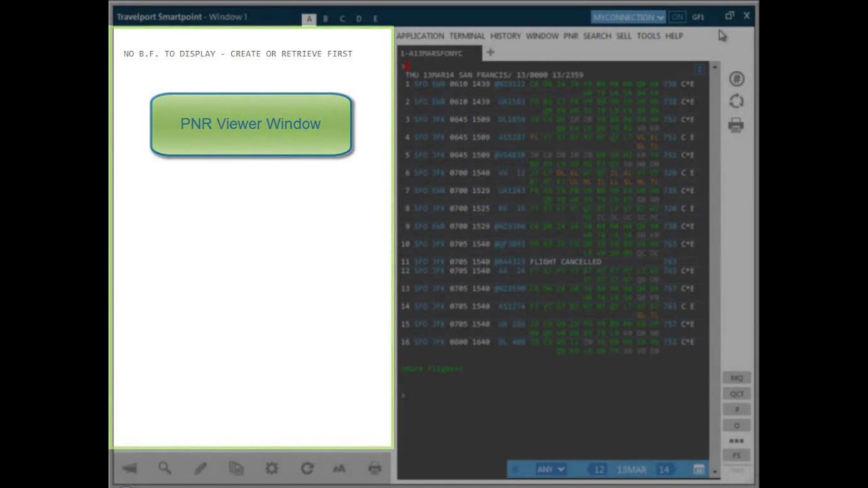Toggle the ON connection switch

677,17
